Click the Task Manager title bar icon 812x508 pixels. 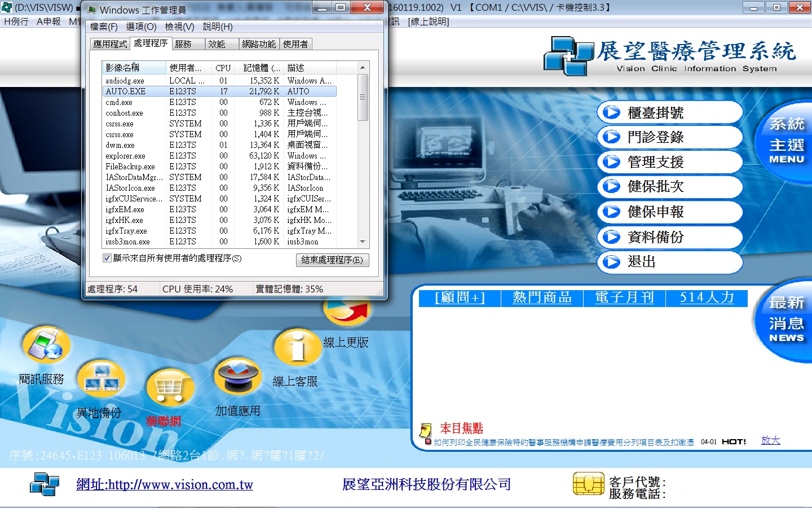(x=91, y=10)
